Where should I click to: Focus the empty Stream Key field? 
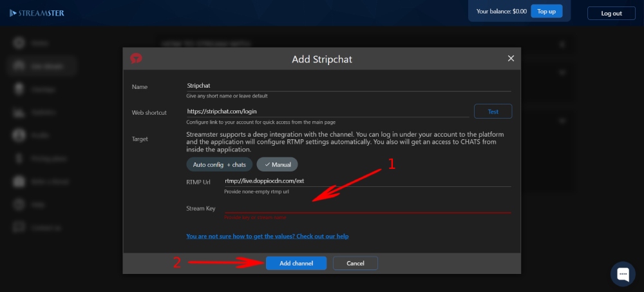(368, 208)
